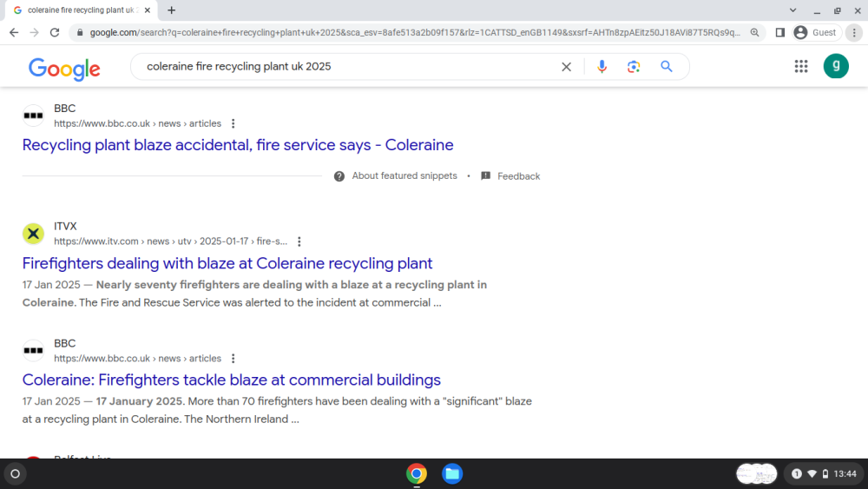Click the battery icon in the tray

(x=825, y=473)
